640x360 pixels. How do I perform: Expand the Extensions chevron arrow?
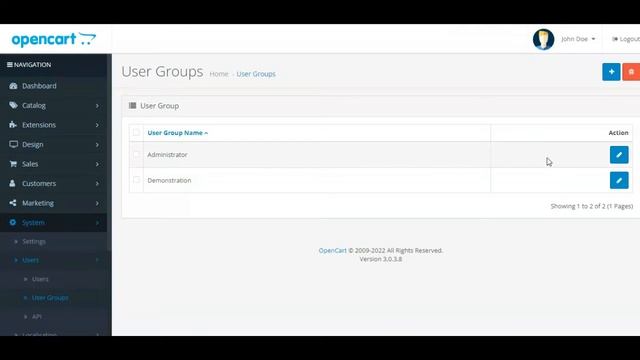tap(97, 125)
